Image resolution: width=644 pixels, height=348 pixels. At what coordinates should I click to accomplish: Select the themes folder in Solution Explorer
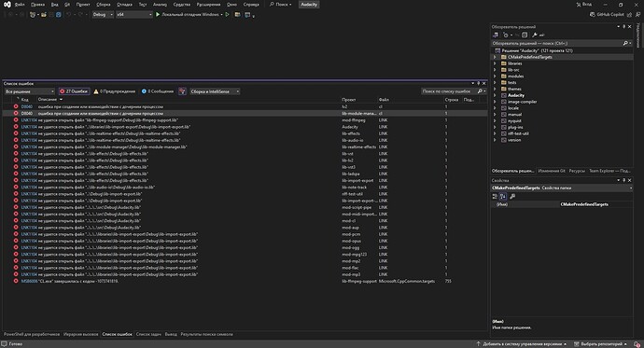514,89
